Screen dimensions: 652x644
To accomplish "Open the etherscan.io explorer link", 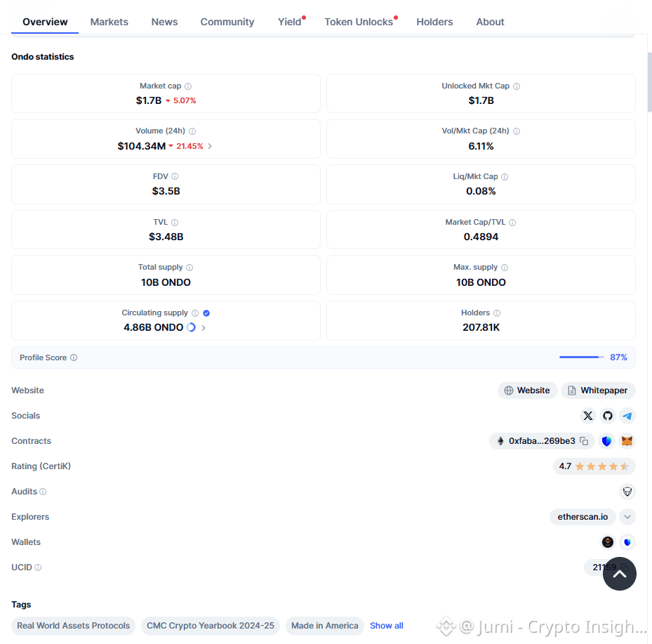I will (583, 517).
